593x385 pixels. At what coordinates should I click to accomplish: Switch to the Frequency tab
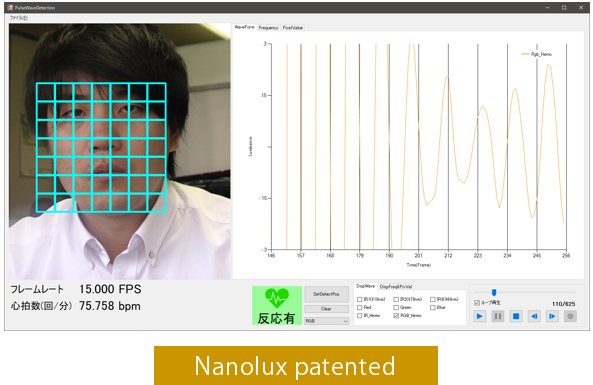(x=269, y=28)
